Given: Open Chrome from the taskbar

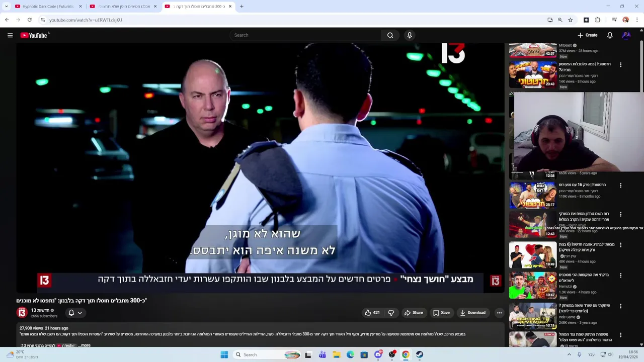Looking at the screenshot, I should coord(406,354).
